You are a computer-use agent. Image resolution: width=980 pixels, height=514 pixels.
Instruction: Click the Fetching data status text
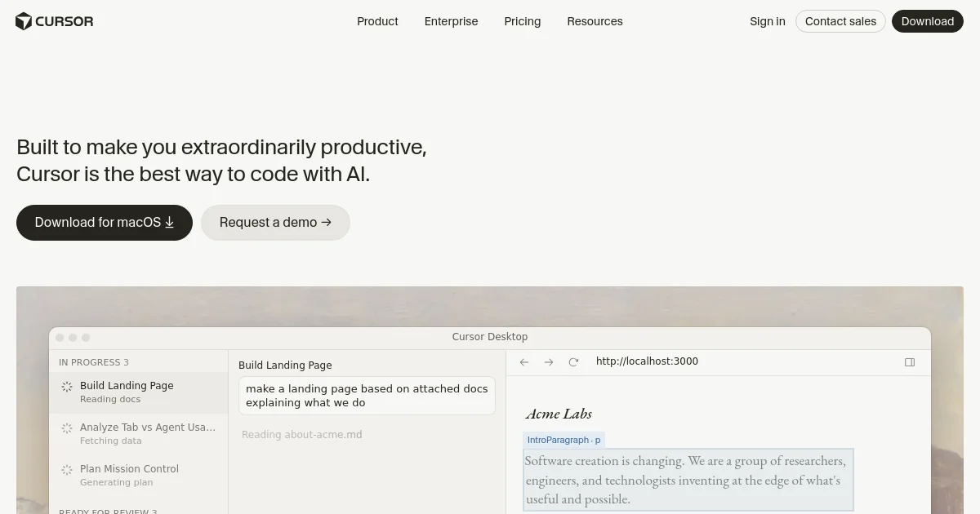[111, 441]
